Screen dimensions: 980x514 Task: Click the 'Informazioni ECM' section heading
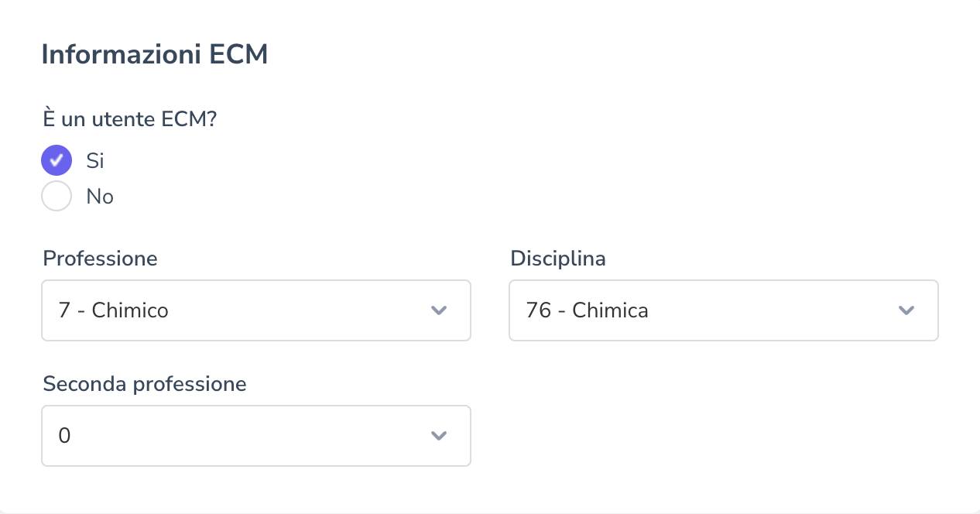154,55
